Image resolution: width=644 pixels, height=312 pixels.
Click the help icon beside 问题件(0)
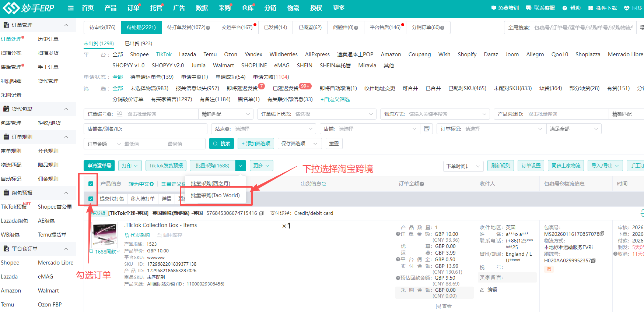(x=356, y=28)
